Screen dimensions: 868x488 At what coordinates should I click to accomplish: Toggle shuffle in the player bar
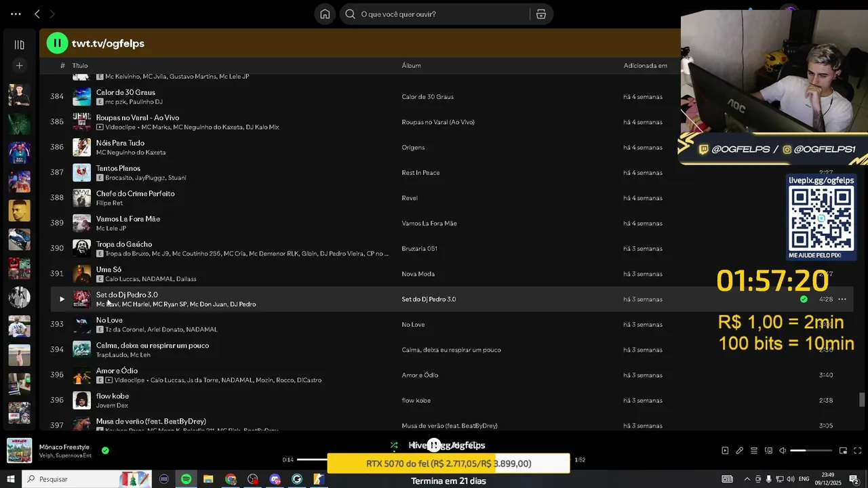[394, 445]
